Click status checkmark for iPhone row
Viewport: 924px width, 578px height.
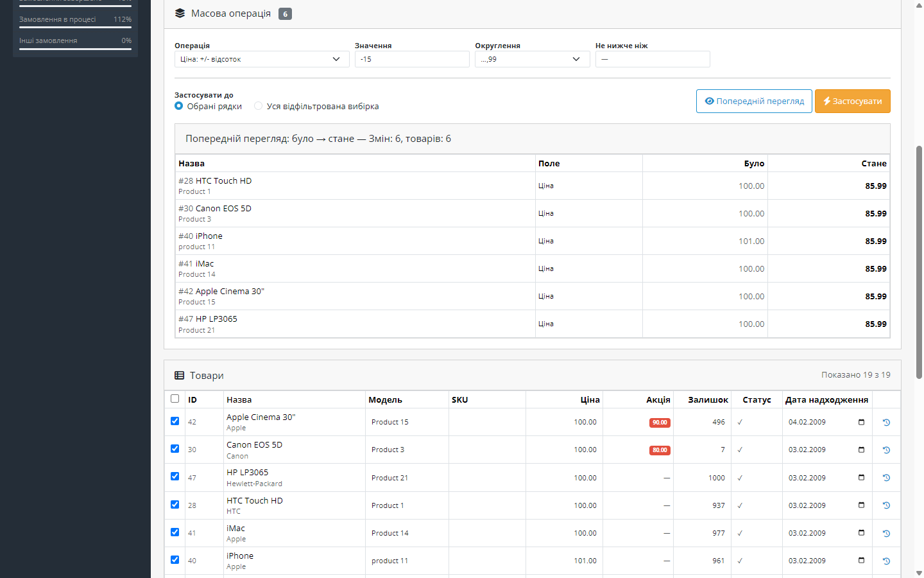tap(740, 561)
